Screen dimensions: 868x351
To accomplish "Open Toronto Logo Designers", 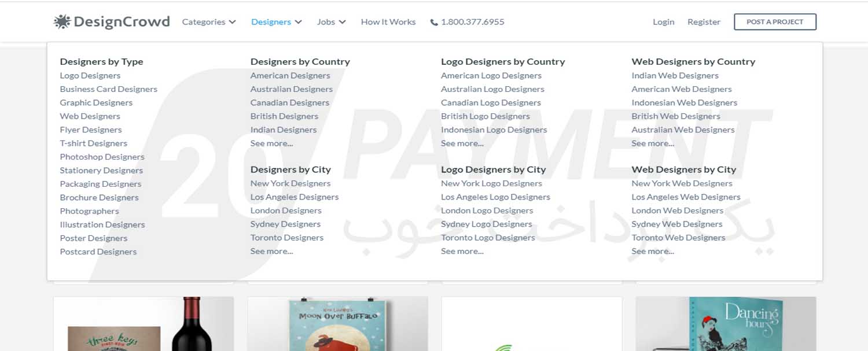I will 488,238.
